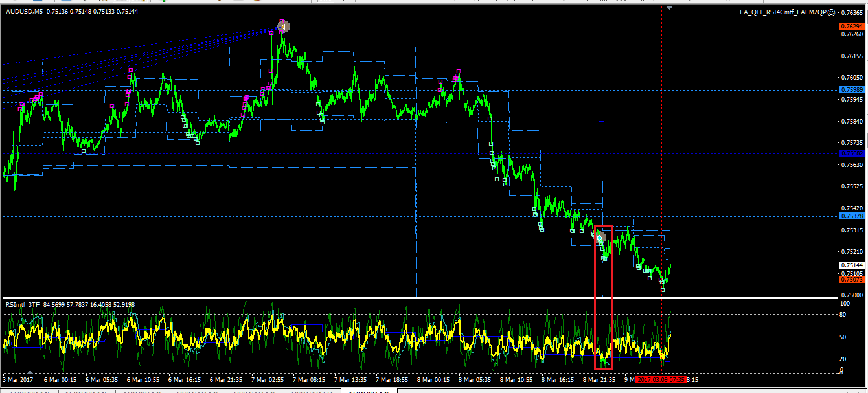Select the sell arrow marker at the price peak
The image size is (868, 393).
coord(283,27)
